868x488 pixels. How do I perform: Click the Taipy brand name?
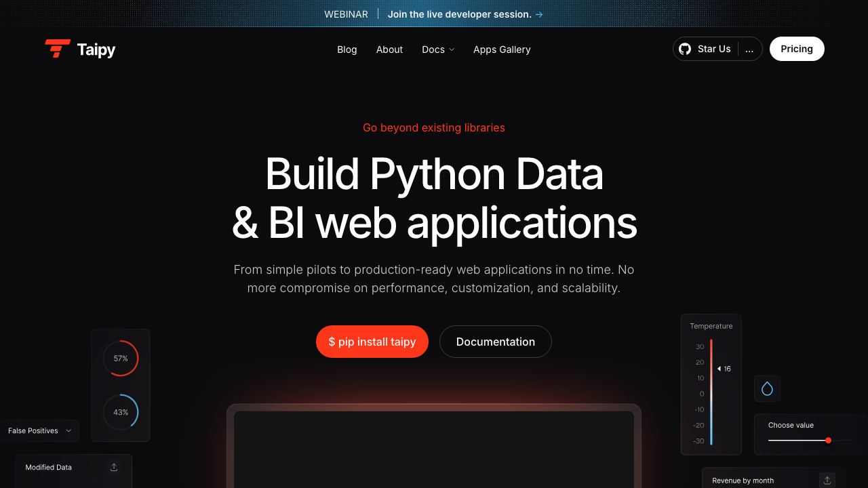[96, 49]
